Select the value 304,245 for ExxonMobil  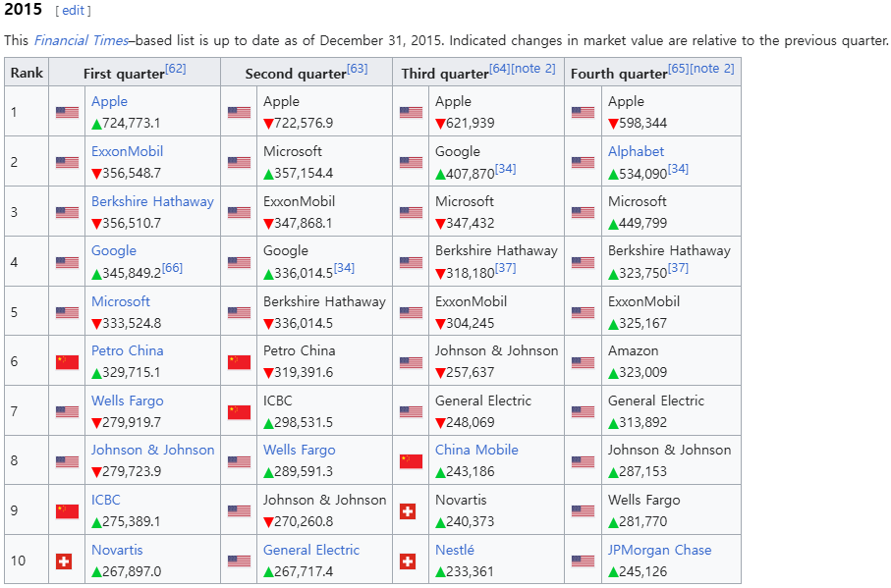click(470, 323)
